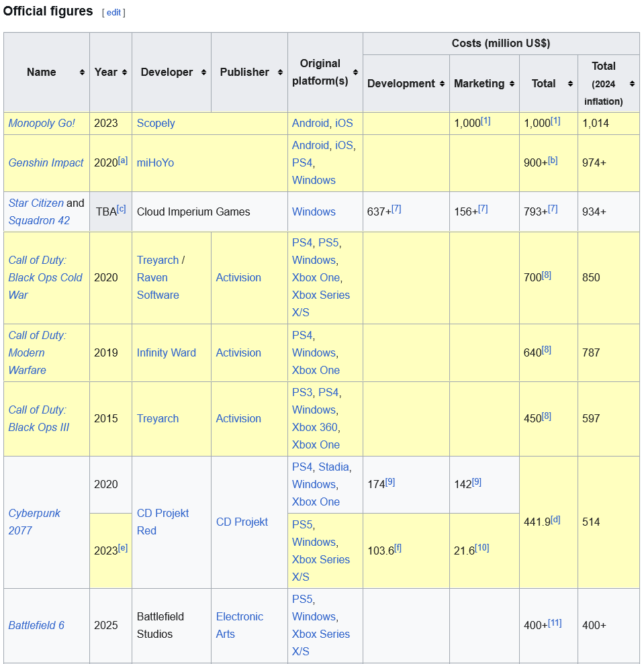Open citation [9] next to 142
Screen dimensions: 644x664
coord(477,481)
